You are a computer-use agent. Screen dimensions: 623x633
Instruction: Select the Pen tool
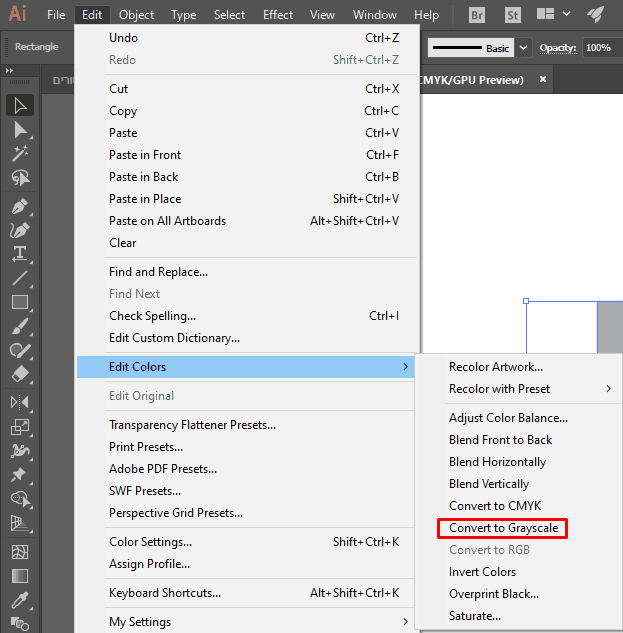[x=20, y=207]
